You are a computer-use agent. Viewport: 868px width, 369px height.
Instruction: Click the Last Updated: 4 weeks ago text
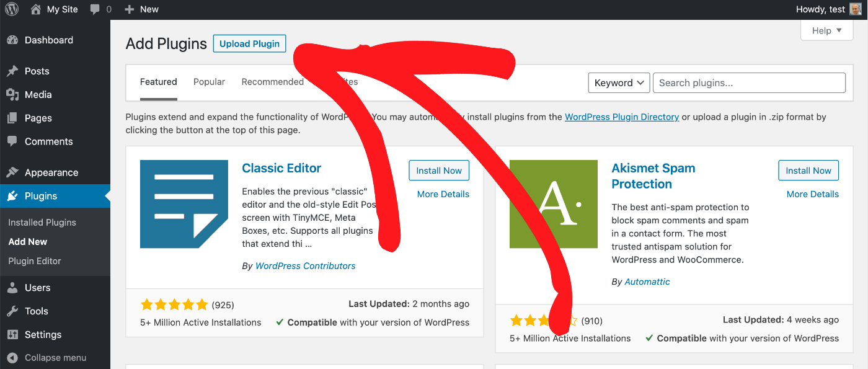pyautogui.click(x=781, y=320)
